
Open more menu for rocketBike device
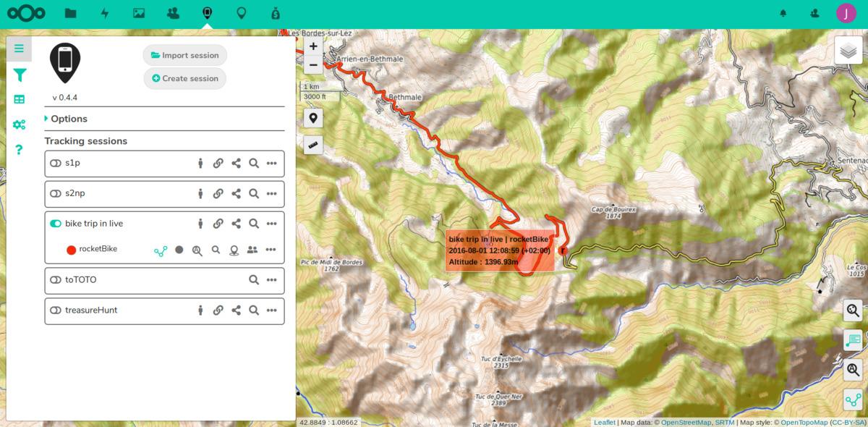point(271,250)
